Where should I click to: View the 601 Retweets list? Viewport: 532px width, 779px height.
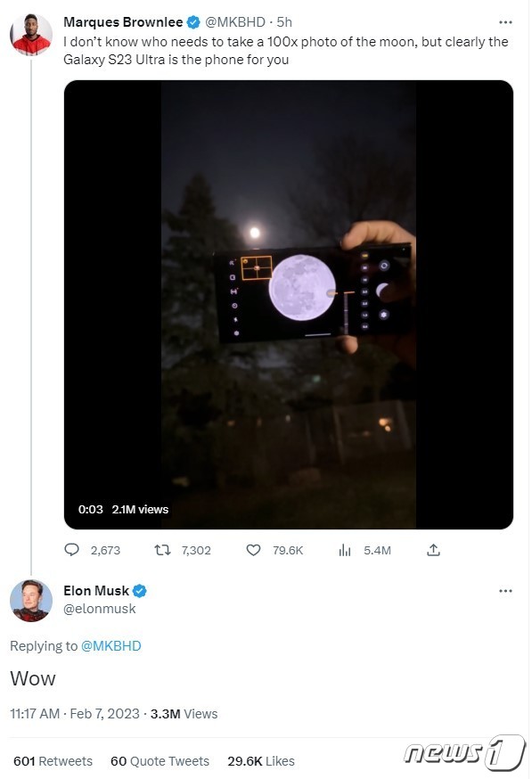point(53,761)
